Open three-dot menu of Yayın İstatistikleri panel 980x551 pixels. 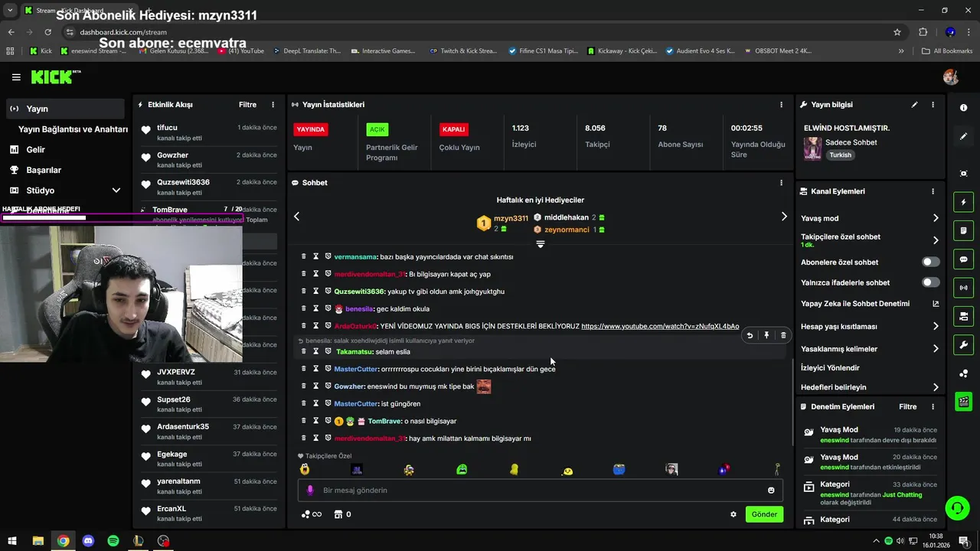click(x=781, y=105)
